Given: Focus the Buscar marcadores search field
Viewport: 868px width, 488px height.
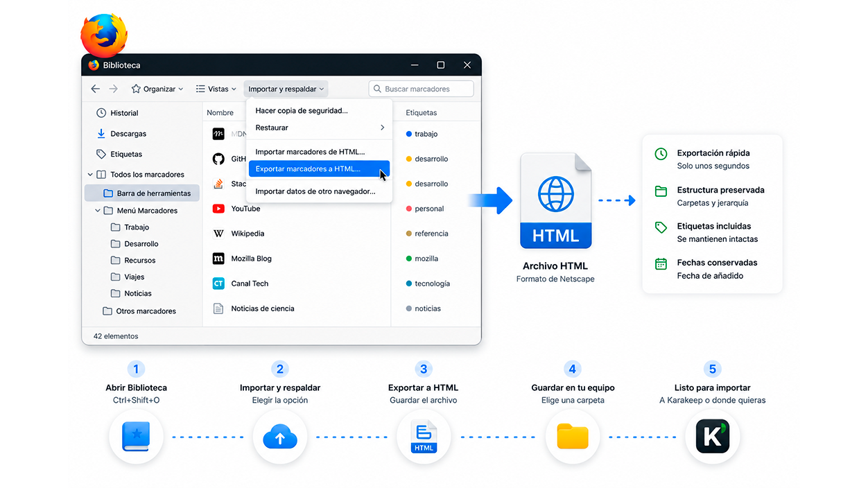Looking at the screenshot, I should pyautogui.click(x=422, y=89).
